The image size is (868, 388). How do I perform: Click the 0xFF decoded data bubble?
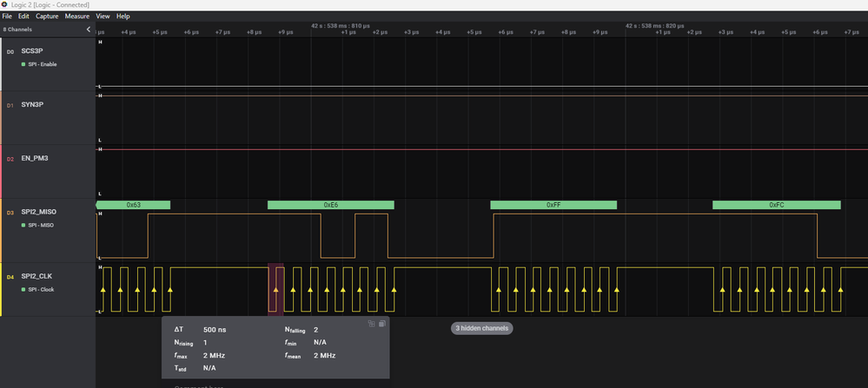[x=553, y=205]
